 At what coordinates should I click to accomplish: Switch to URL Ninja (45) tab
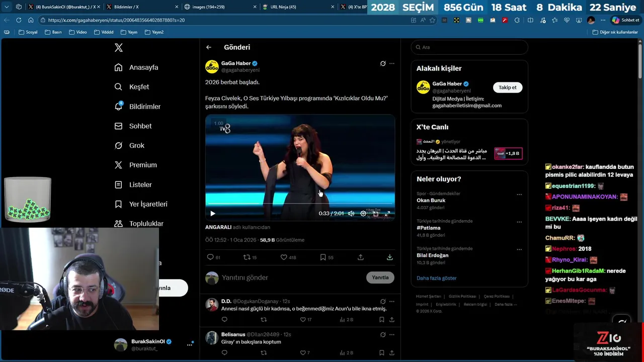coord(298,7)
